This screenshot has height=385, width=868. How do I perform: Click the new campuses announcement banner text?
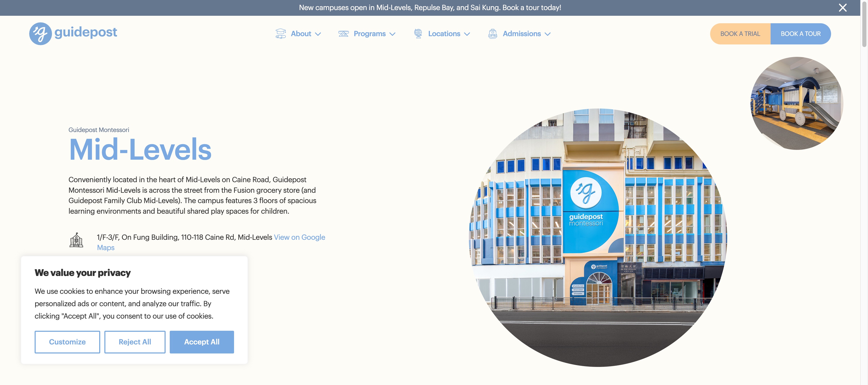click(x=430, y=7)
